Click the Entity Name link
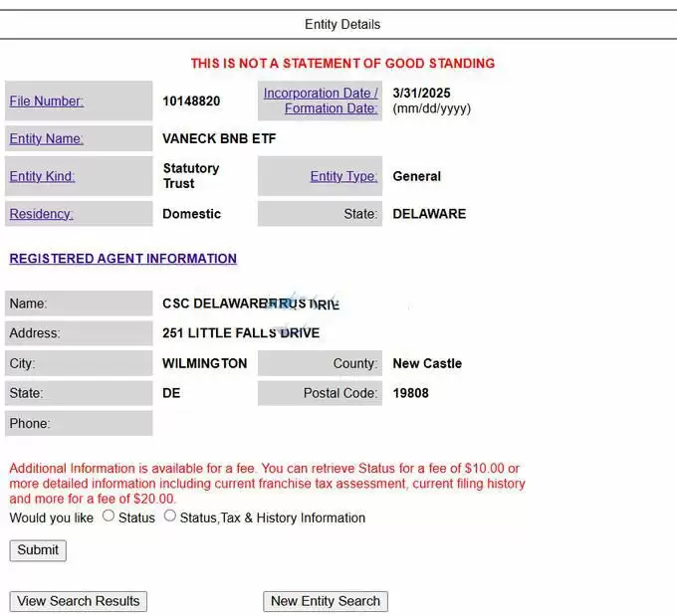 coord(46,138)
